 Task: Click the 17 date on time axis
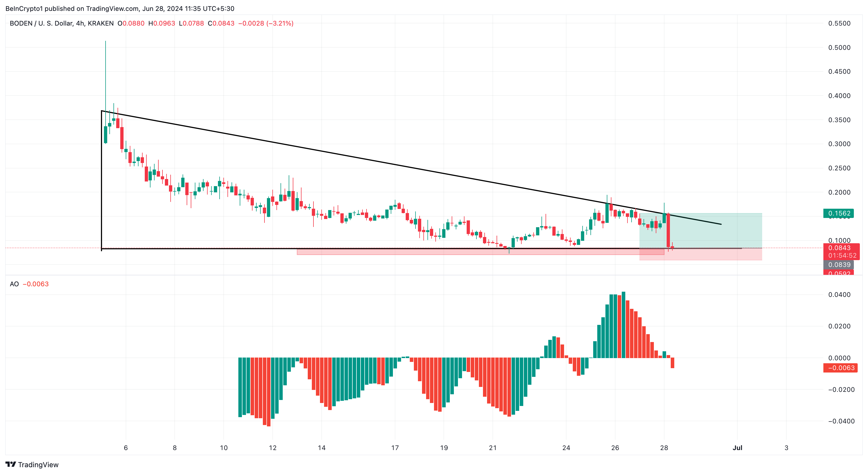click(395, 448)
